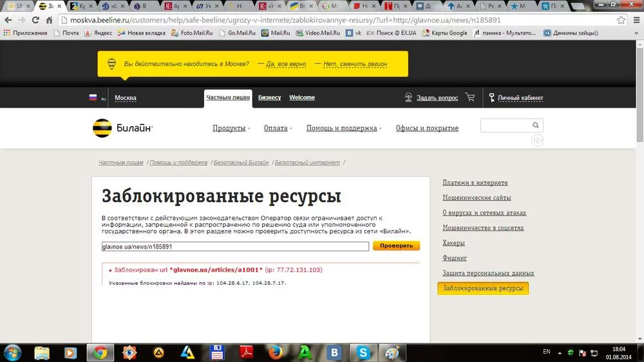Click the Russian flag language icon

[x=93, y=98]
